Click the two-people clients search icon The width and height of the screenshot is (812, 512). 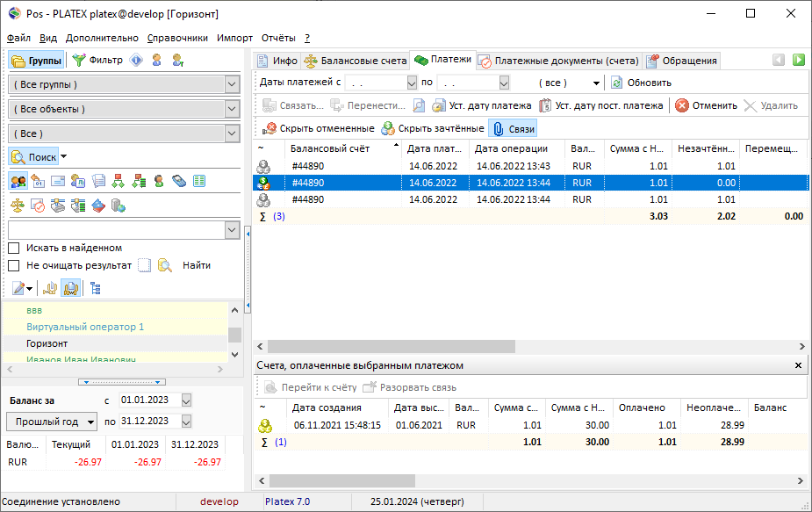coord(18,181)
